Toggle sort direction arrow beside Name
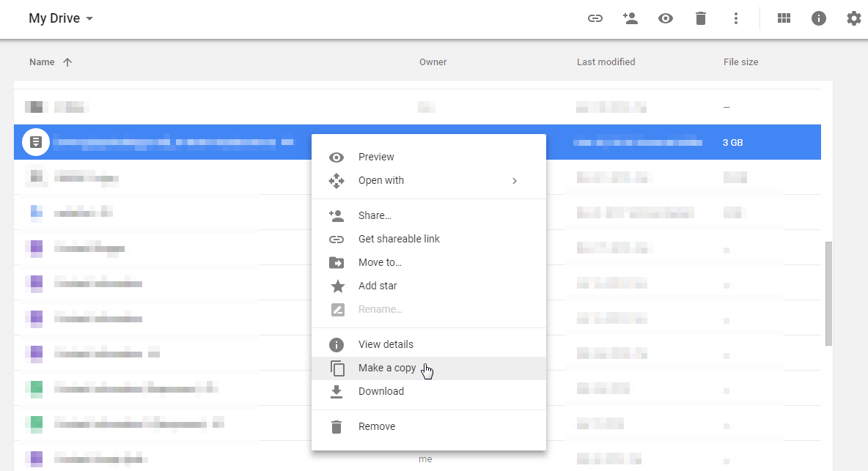This screenshot has height=471, width=868. tap(67, 62)
